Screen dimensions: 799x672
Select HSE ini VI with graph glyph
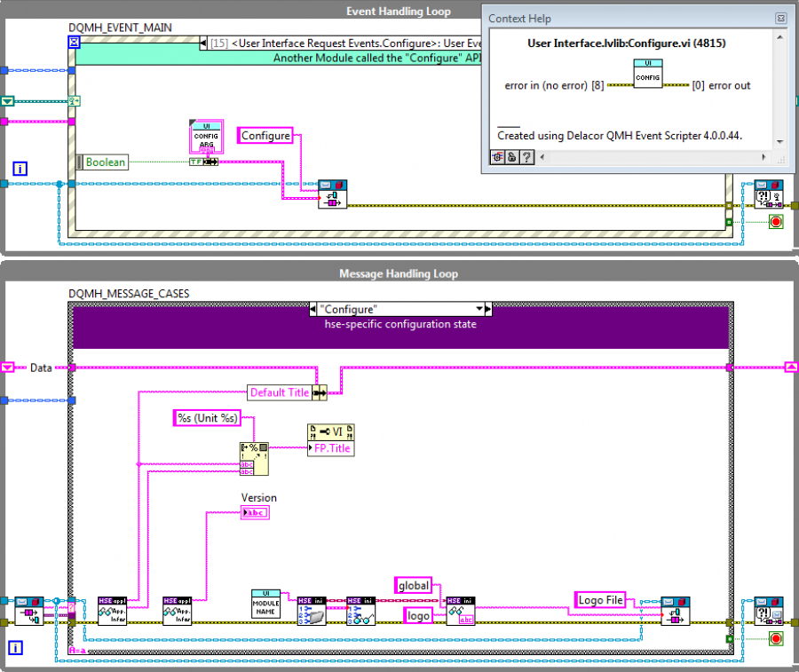360,612
